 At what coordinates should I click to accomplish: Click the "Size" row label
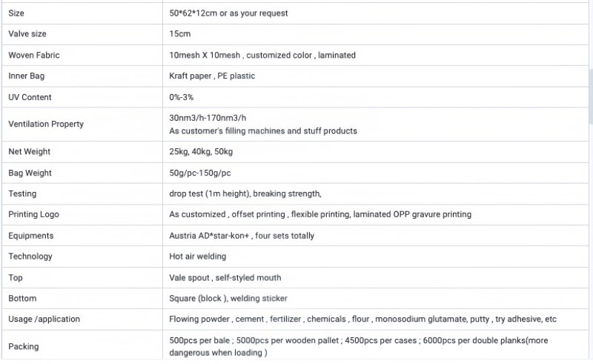[17, 13]
